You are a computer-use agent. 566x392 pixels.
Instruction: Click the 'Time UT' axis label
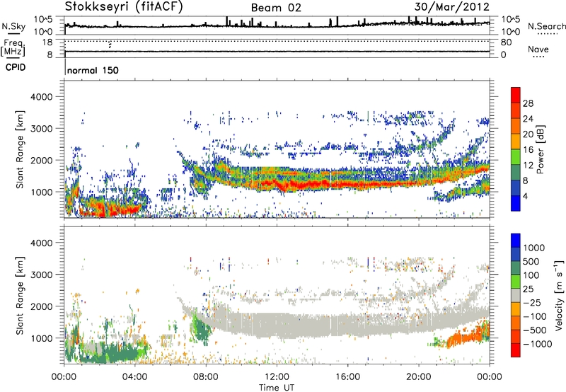coord(277,387)
